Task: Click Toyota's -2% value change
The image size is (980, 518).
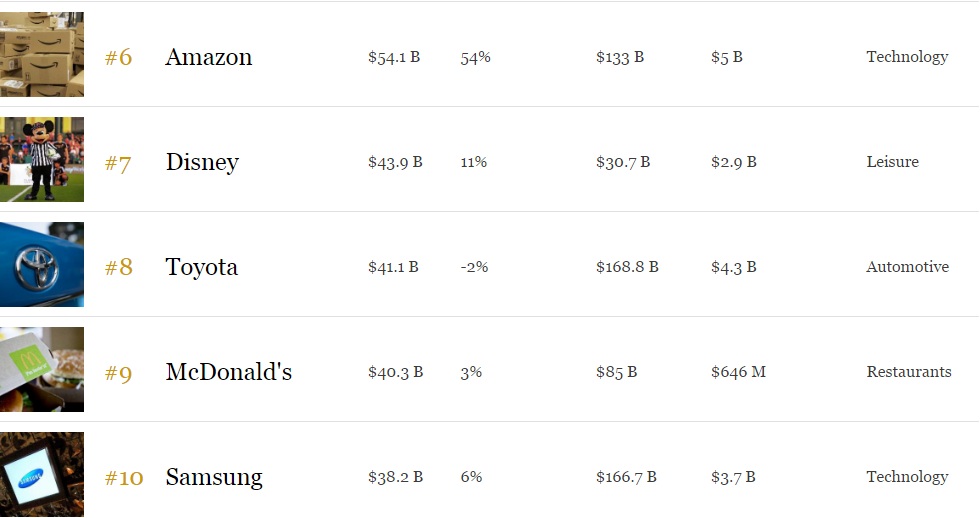Action: click(x=474, y=267)
